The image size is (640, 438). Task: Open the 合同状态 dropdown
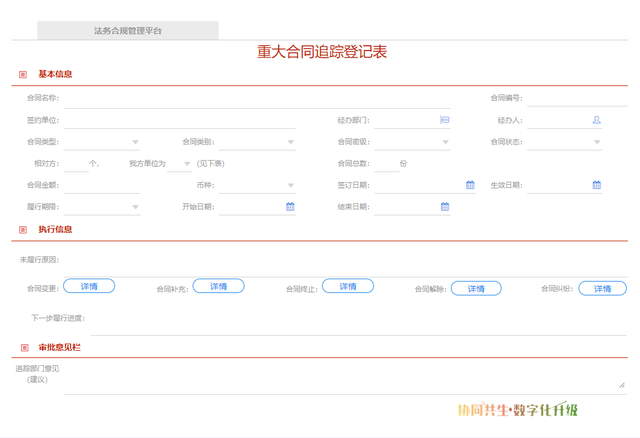[x=597, y=142]
